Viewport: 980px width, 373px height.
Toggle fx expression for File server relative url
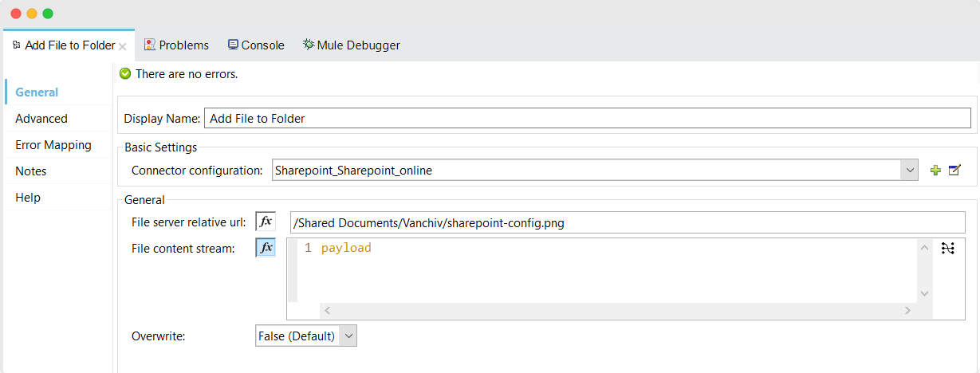[265, 222]
